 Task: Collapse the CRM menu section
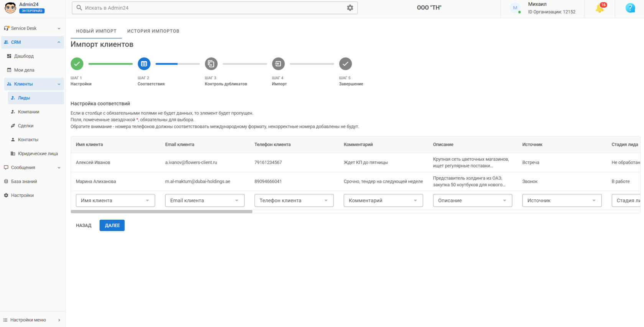coord(33,42)
